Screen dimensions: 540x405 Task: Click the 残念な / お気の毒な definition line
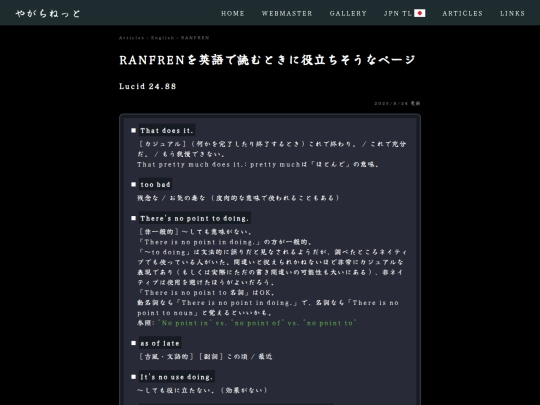(x=238, y=198)
